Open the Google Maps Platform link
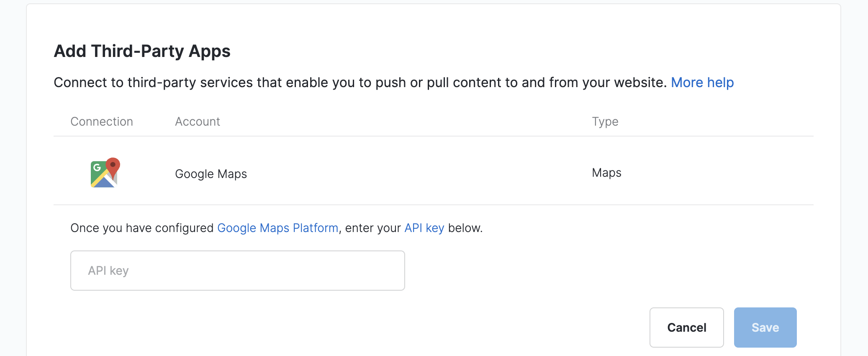Screen dimensions: 868x356 (x=278, y=228)
